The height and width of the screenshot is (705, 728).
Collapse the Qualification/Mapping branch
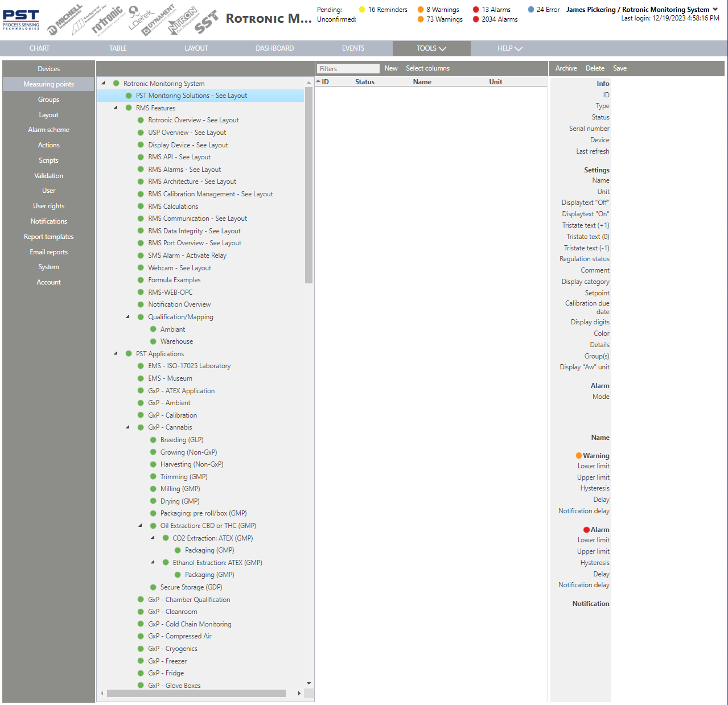click(127, 316)
